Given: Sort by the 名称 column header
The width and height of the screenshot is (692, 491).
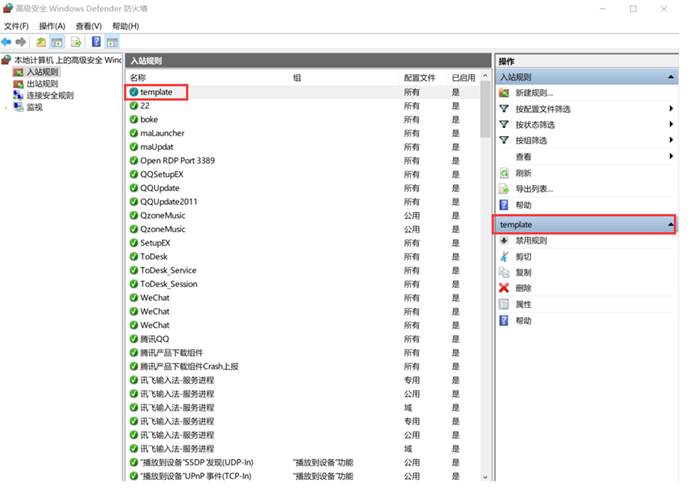Looking at the screenshot, I should [138, 78].
